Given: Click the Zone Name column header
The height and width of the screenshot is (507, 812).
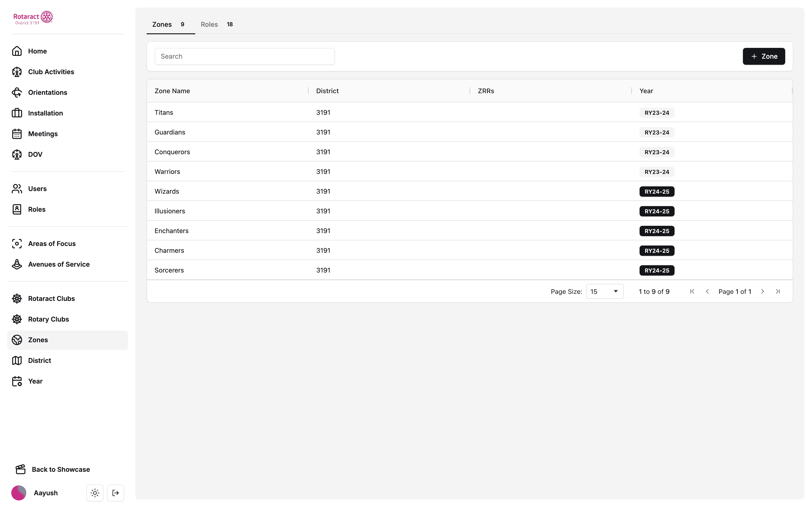Looking at the screenshot, I should click(x=172, y=91).
